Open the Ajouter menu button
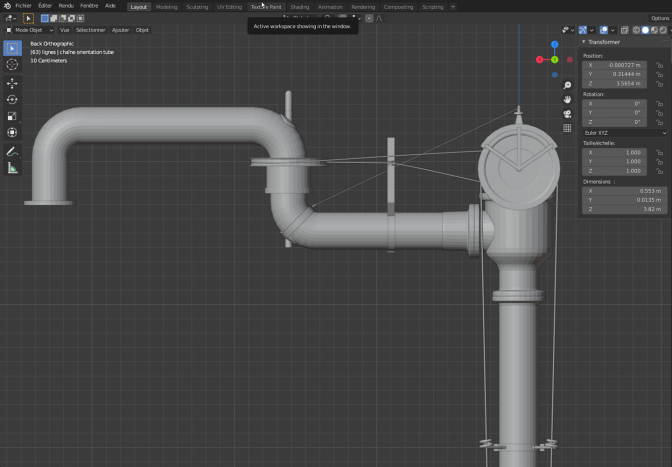 coord(120,30)
